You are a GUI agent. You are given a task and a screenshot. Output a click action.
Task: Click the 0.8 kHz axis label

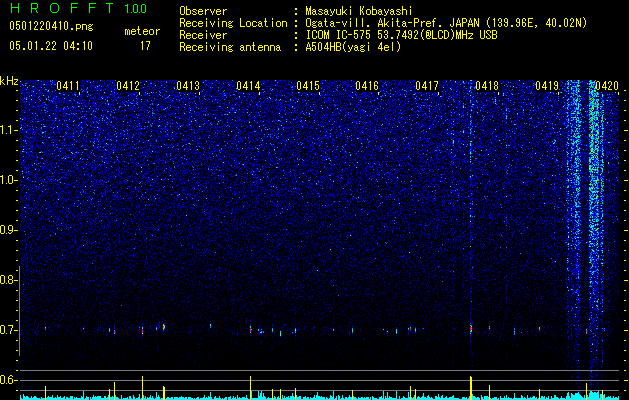coord(9,280)
